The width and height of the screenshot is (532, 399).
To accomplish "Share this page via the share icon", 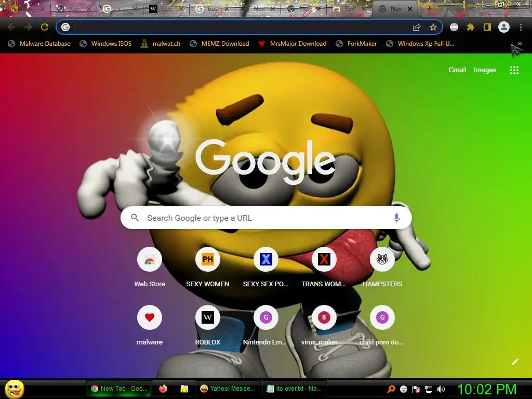I will click(x=417, y=27).
